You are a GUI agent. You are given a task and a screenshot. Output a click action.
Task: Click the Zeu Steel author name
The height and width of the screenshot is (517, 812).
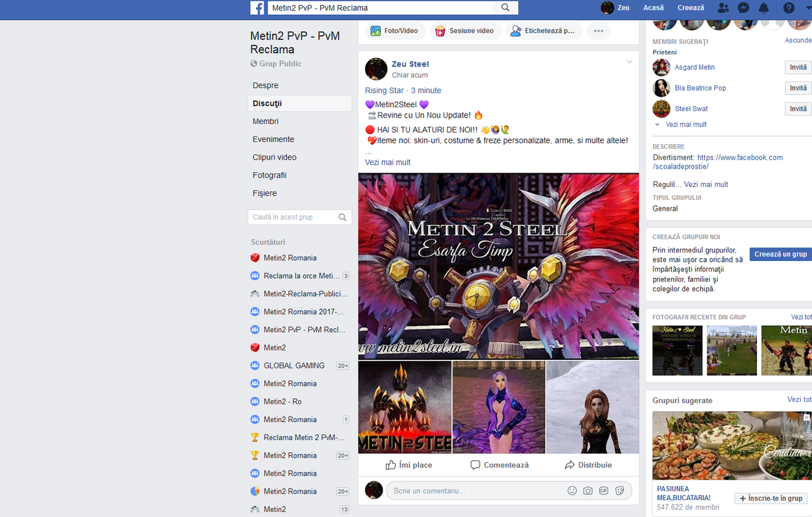[x=410, y=64]
